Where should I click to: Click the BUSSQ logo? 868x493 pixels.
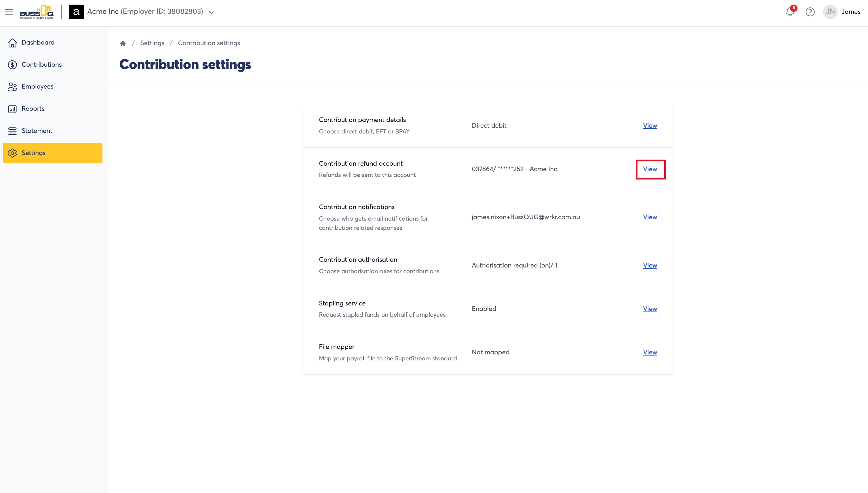point(37,12)
